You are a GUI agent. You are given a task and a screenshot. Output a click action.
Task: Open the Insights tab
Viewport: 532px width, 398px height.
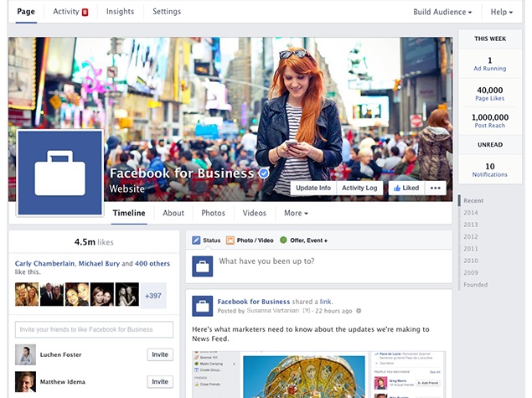pos(120,12)
